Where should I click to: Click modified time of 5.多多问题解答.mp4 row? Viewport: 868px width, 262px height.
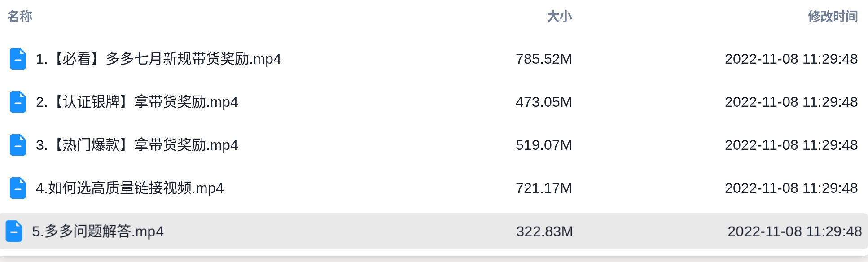tap(795, 231)
